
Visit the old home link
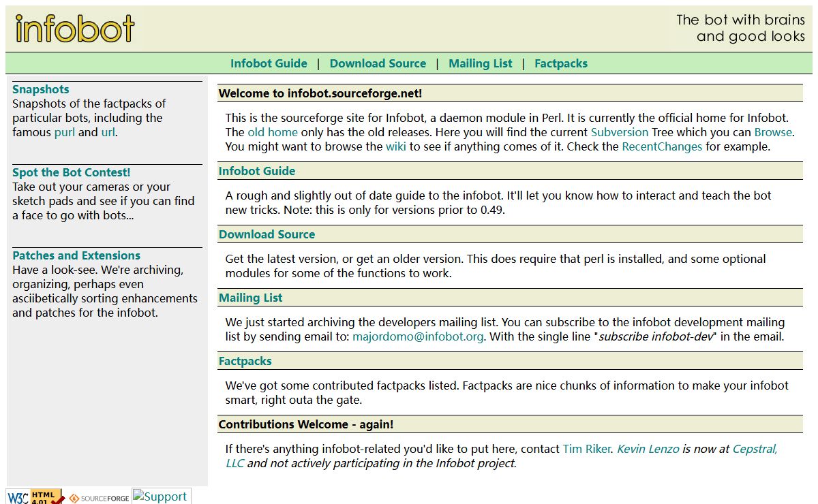point(273,132)
